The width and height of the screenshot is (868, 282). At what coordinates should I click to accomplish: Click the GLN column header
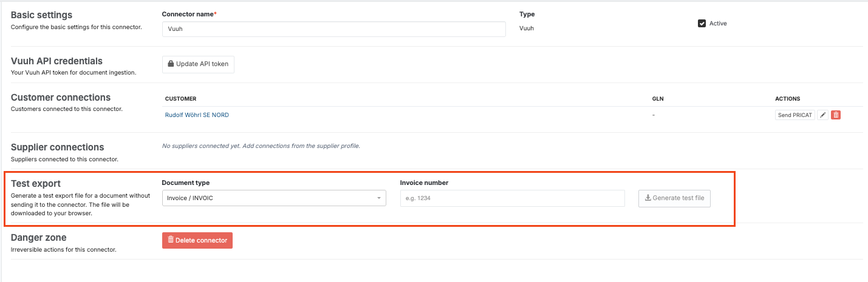[x=657, y=99]
